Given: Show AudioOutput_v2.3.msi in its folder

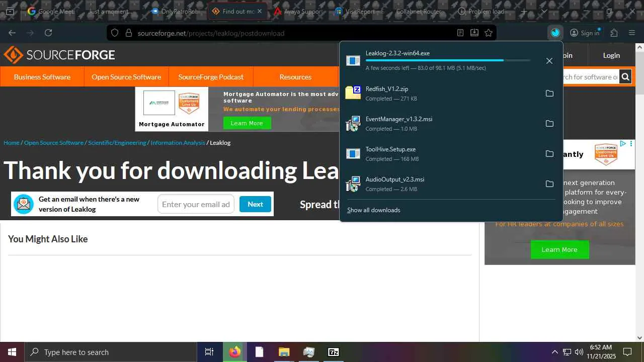Looking at the screenshot, I should (x=549, y=184).
